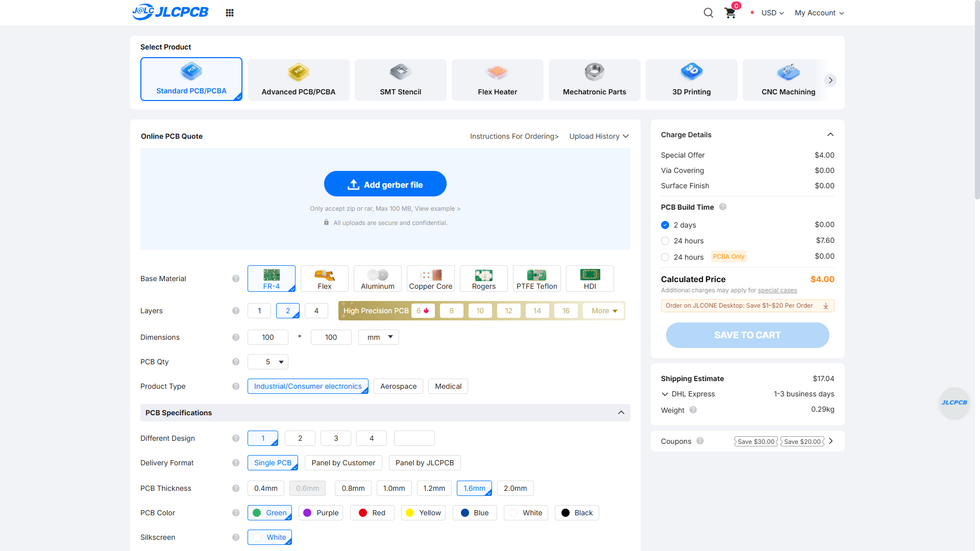Open the mm units dropdown

pos(379,337)
